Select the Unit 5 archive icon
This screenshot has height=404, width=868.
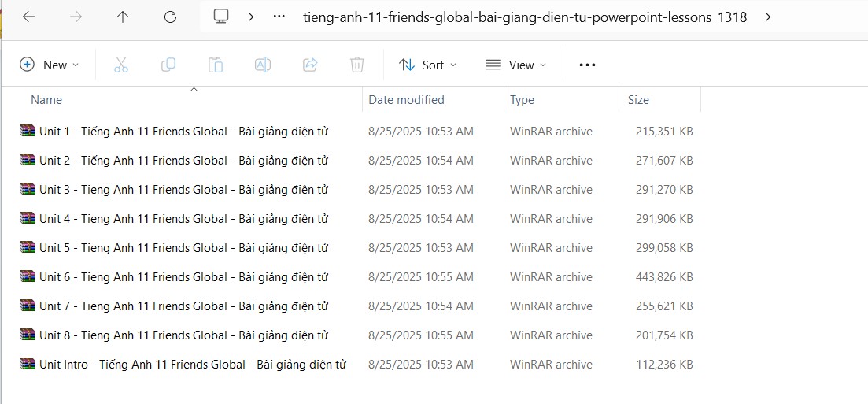(27, 248)
